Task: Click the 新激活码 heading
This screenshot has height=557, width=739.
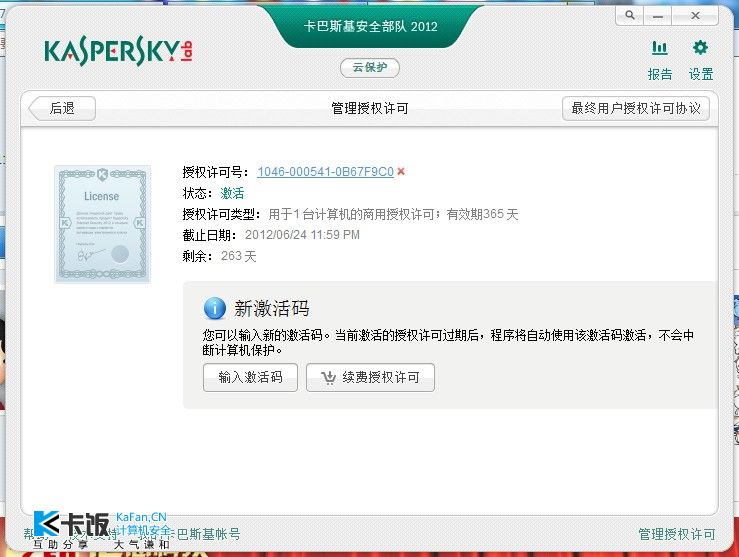Action: pos(272,309)
